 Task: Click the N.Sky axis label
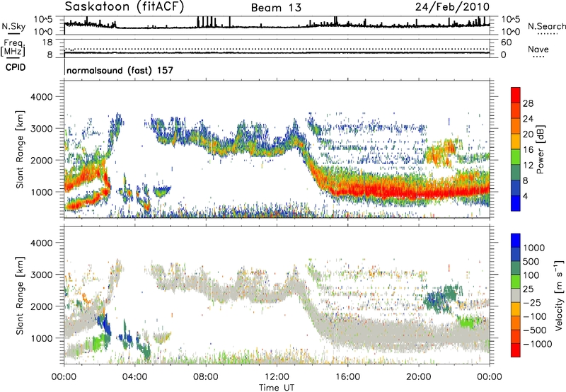[x=13, y=27]
